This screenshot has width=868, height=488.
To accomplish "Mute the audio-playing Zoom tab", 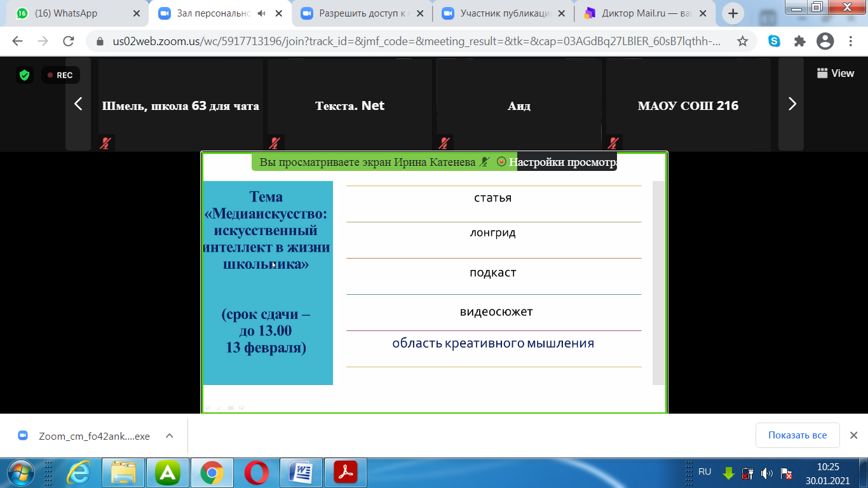I will tap(262, 13).
